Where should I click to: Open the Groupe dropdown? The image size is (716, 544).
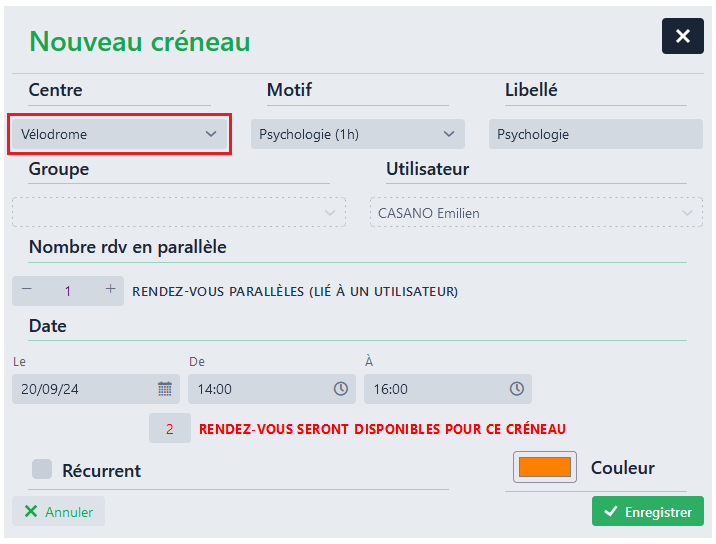coord(178,213)
